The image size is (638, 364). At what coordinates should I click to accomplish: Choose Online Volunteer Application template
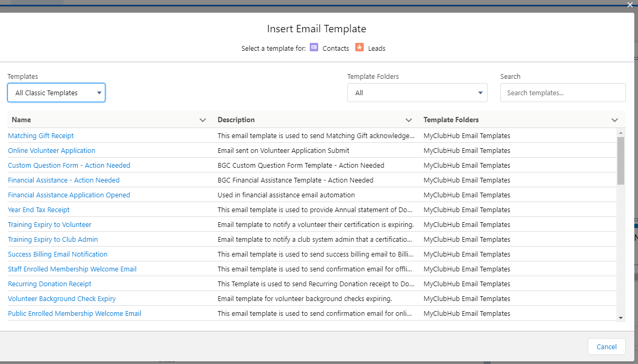coord(51,151)
